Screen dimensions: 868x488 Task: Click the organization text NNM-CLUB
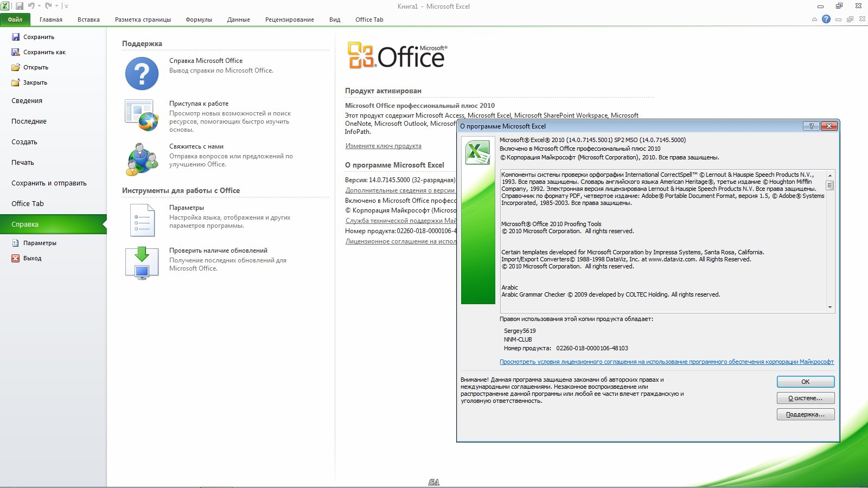click(518, 339)
